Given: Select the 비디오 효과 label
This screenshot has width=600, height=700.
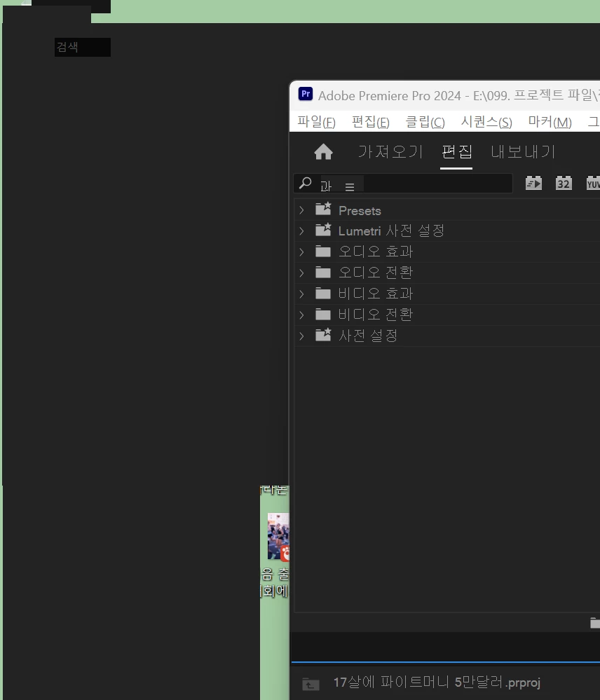Looking at the screenshot, I should pyautogui.click(x=376, y=294).
